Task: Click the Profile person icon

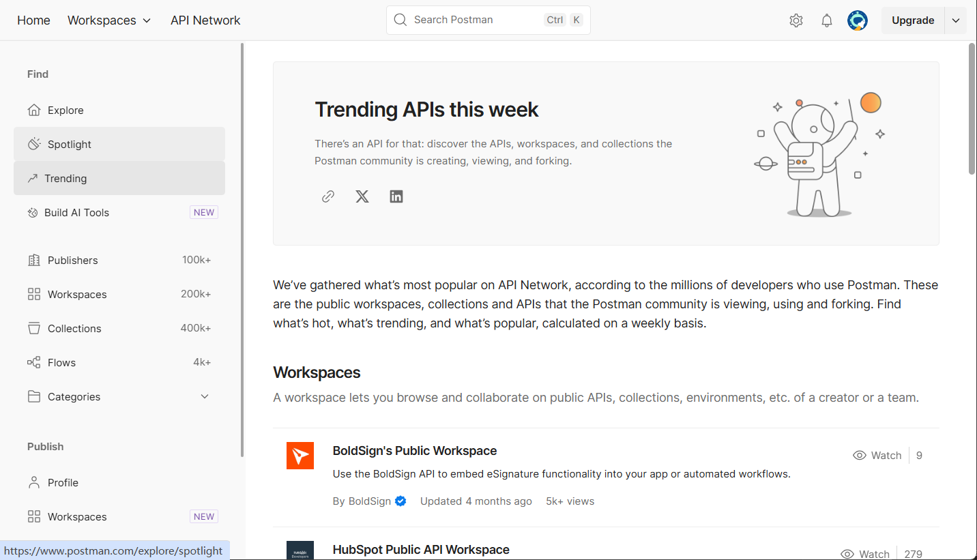Action: point(34,482)
